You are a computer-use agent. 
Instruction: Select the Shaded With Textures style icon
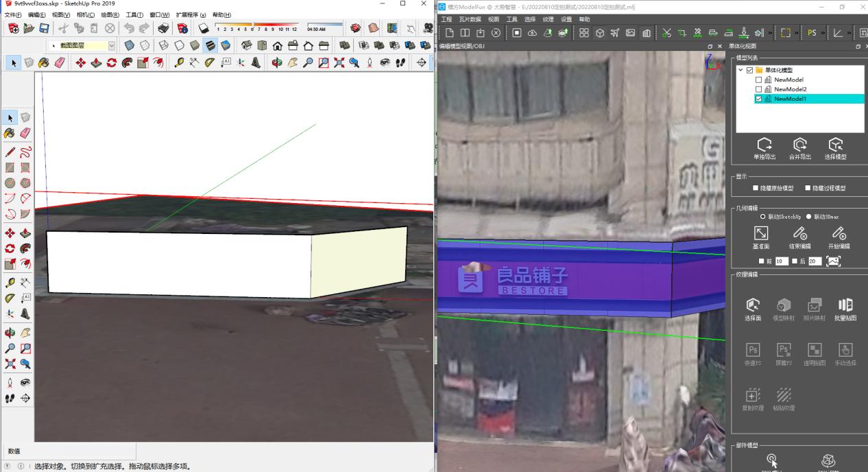coord(211,46)
